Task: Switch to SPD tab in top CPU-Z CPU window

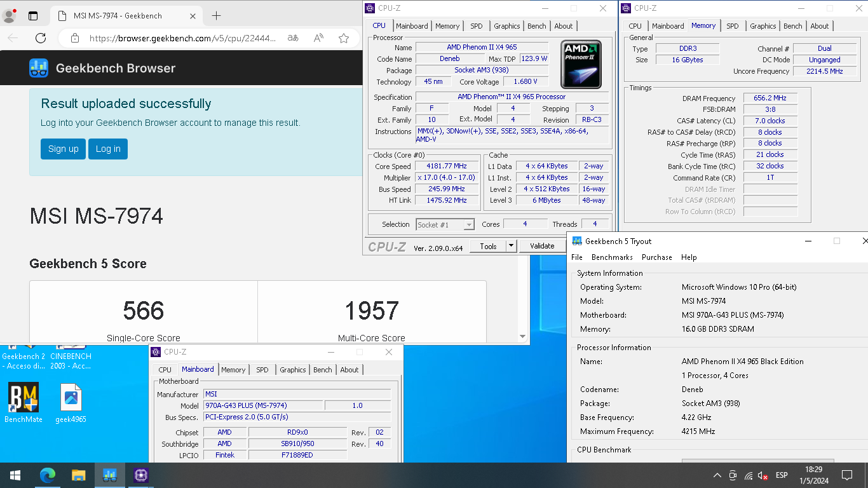Action: (477, 26)
